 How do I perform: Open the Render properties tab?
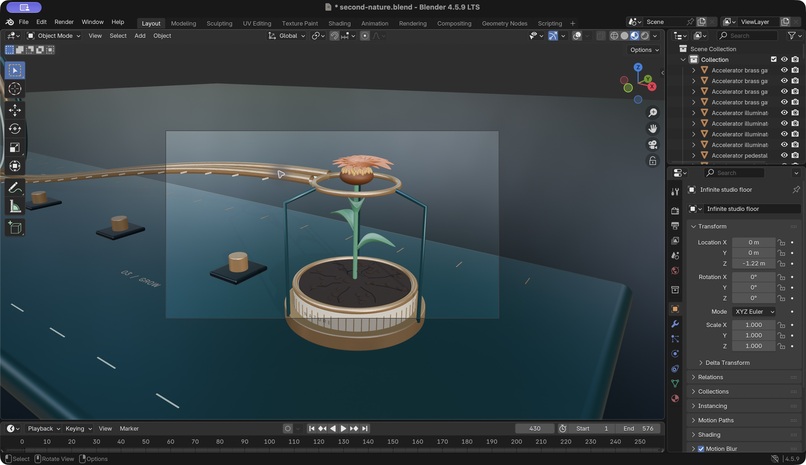click(x=675, y=211)
